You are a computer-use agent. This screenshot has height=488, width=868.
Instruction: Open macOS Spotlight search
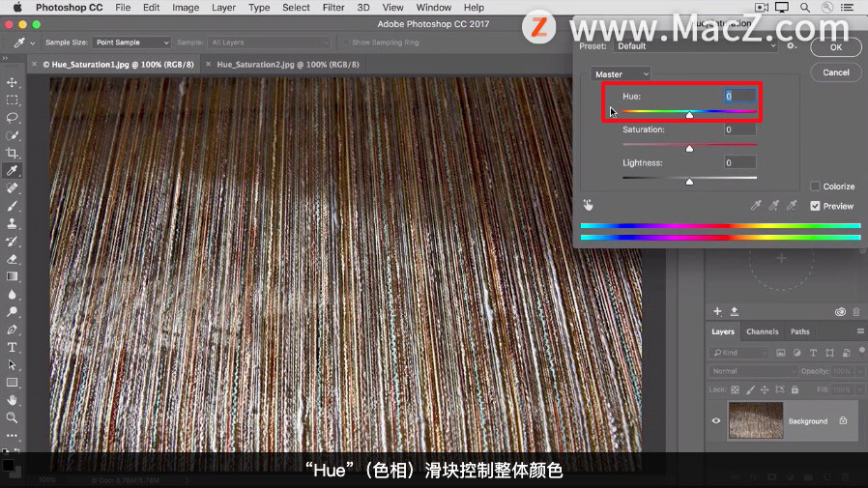pyautogui.click(x=805, y=7)
